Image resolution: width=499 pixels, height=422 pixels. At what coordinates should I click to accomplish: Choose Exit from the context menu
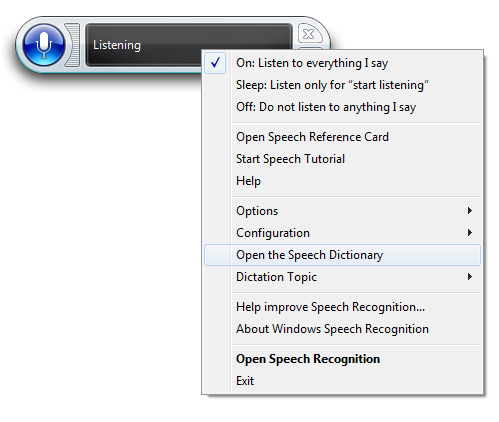[342, 381]
